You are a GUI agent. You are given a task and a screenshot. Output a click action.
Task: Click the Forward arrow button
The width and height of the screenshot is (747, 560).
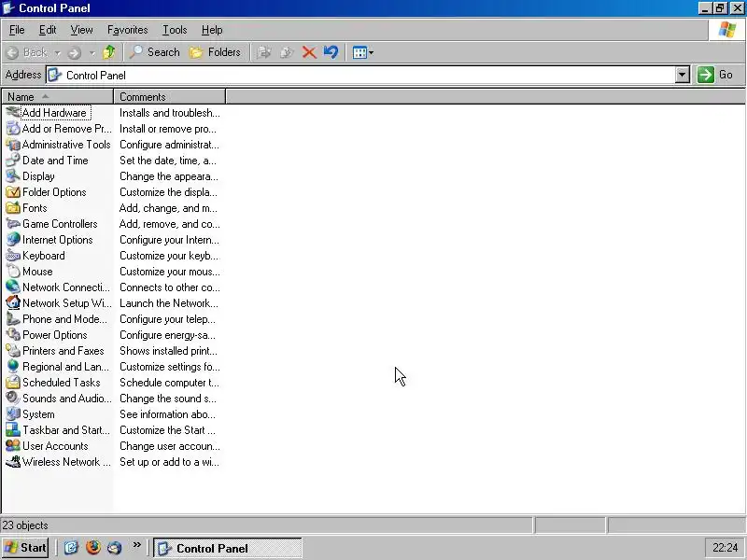click(75, 52)
